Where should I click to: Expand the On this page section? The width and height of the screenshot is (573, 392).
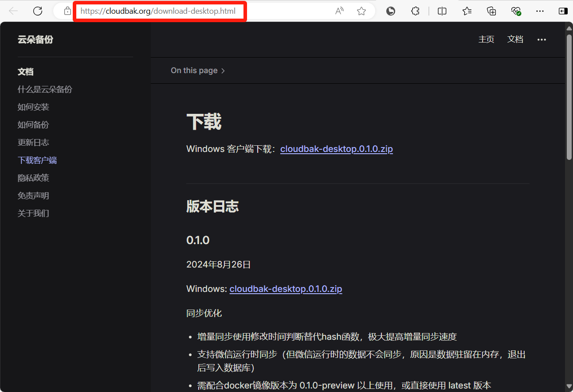198,70
